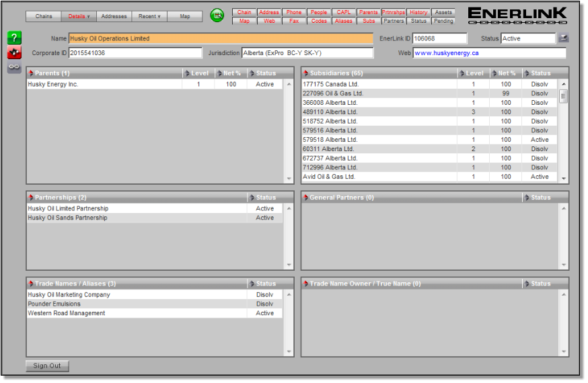Sort Parents panel by Level column
Viewport: 588px width, 383px height.
tap(198, 73)
